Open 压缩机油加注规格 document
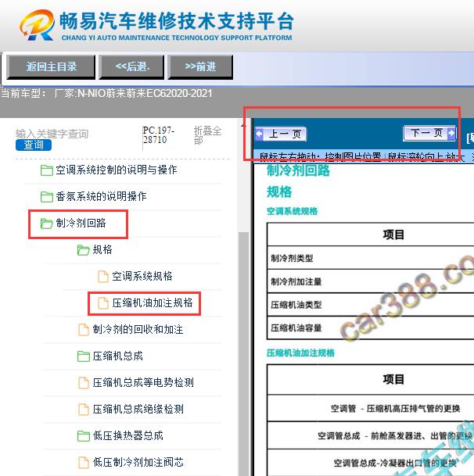Screen dimensions: 474x476 tap(152, 303)
